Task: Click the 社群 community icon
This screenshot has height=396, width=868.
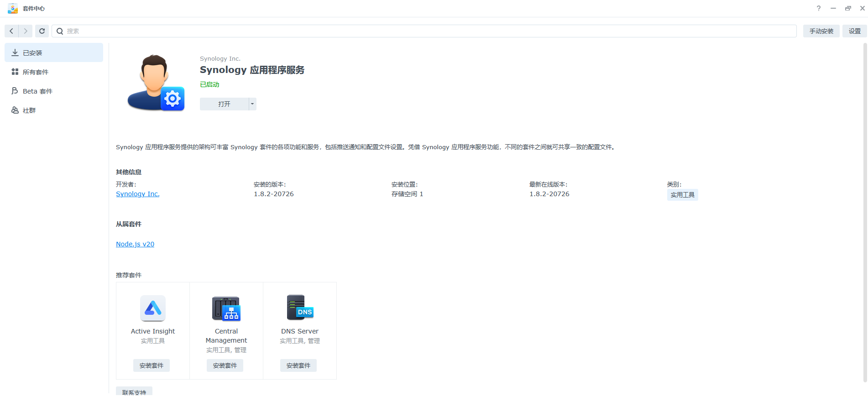Action: coord(15,110)
